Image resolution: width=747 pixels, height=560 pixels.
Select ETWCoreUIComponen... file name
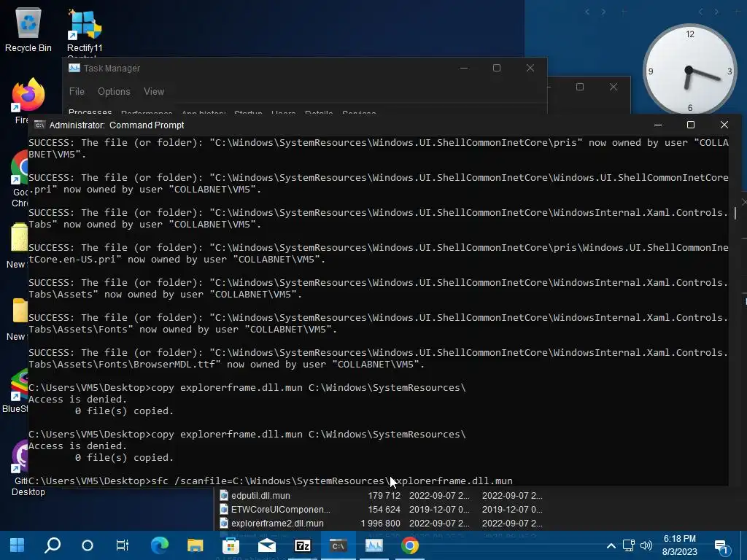coord(281,510)
